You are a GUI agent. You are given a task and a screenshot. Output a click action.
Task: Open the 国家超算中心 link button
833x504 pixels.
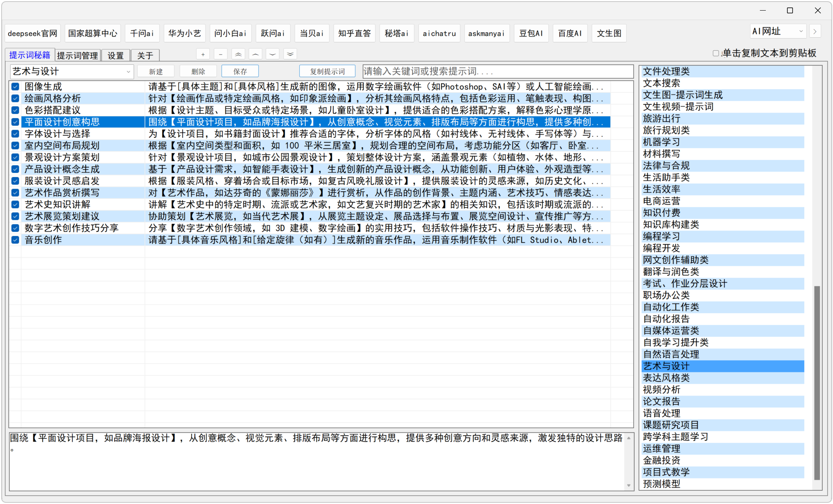coord(93,33)
